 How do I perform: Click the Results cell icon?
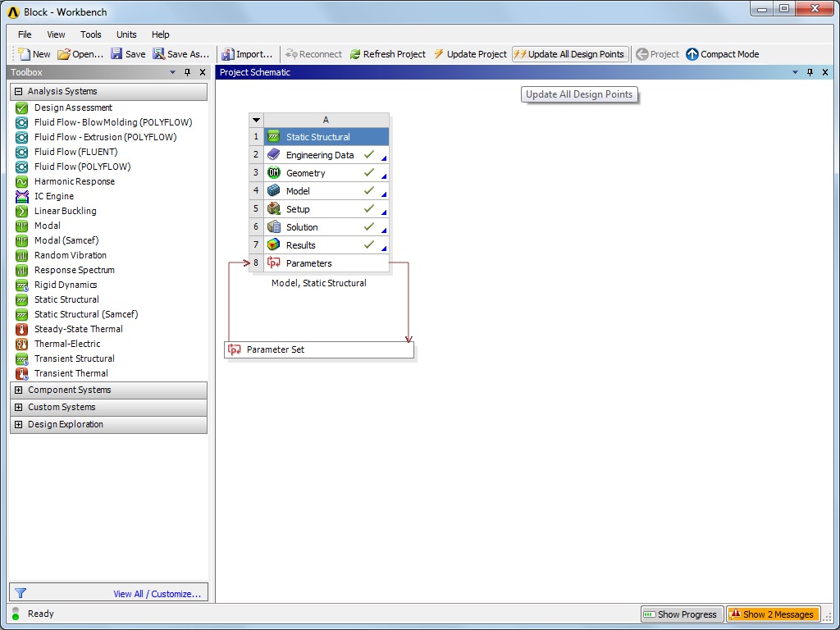click(274, 244)
